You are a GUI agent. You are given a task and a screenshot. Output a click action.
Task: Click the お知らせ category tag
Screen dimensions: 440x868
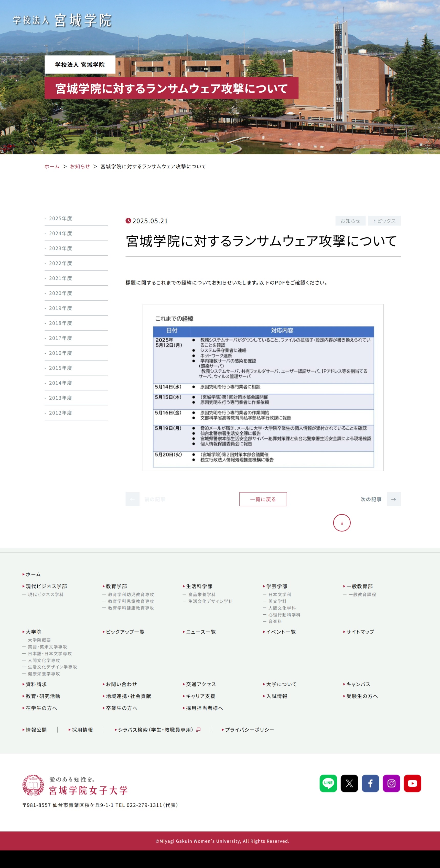(x=350, y=221)
